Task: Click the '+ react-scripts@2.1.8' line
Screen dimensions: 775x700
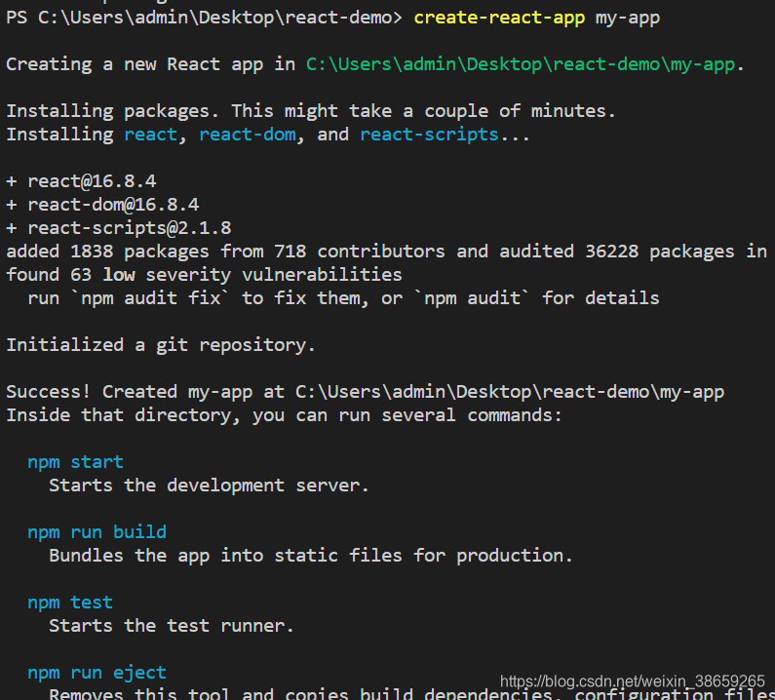Action: [119, 228]
